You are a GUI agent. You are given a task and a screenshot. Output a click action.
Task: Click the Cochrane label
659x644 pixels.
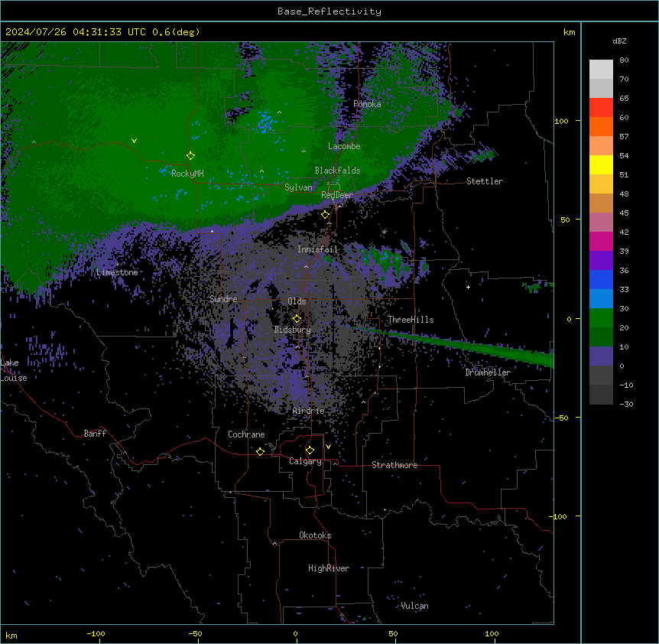[x=246, y=434]
